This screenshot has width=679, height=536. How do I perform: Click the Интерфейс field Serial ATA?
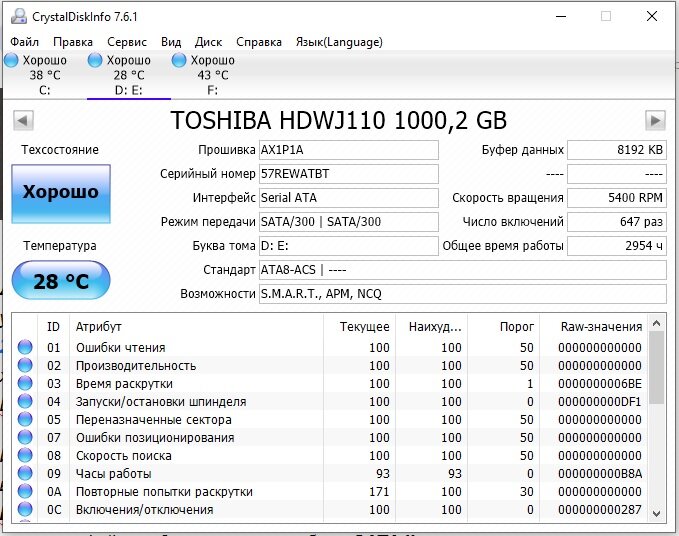tap(349, 198)
